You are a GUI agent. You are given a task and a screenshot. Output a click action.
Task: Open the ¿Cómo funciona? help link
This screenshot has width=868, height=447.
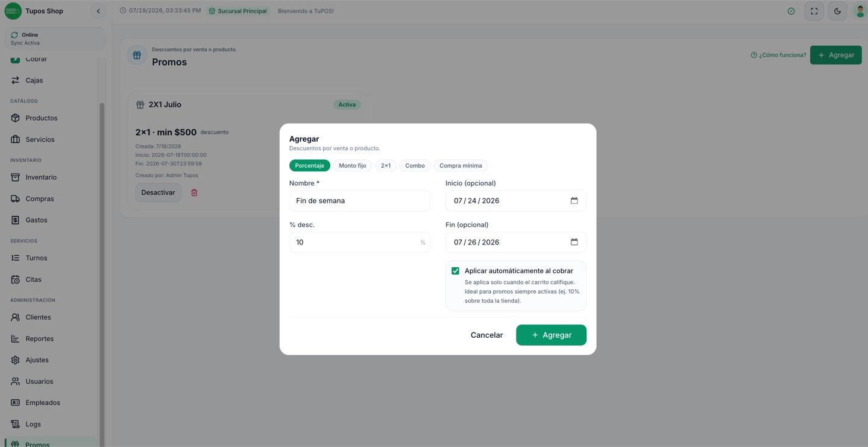[x=778, y=55]
